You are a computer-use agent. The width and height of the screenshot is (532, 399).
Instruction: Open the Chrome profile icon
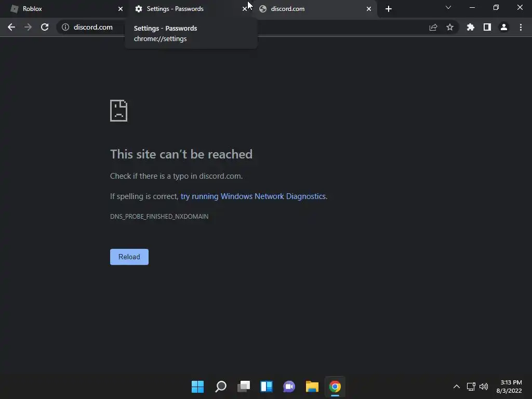504,27
